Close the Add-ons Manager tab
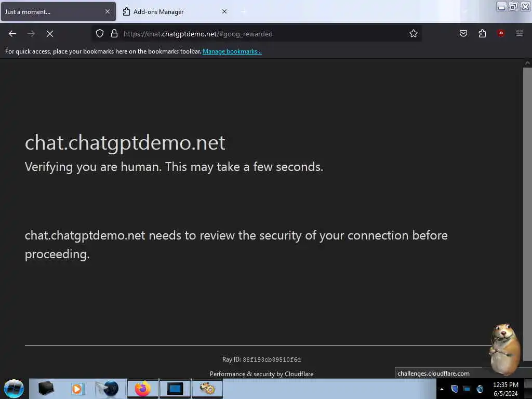532x399 pixels. 224,11
